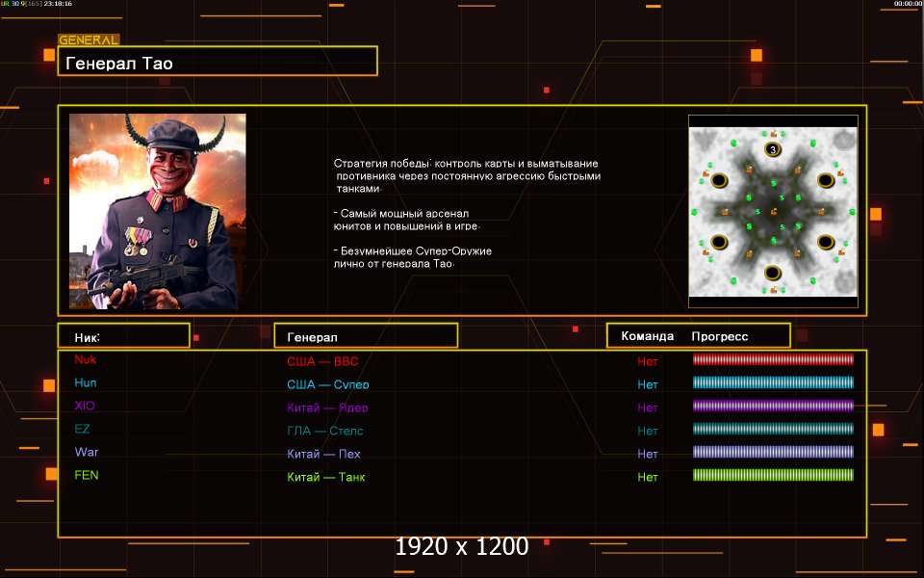
Task: Click start position marker number 3 on minimap
Action: (772, 149)
